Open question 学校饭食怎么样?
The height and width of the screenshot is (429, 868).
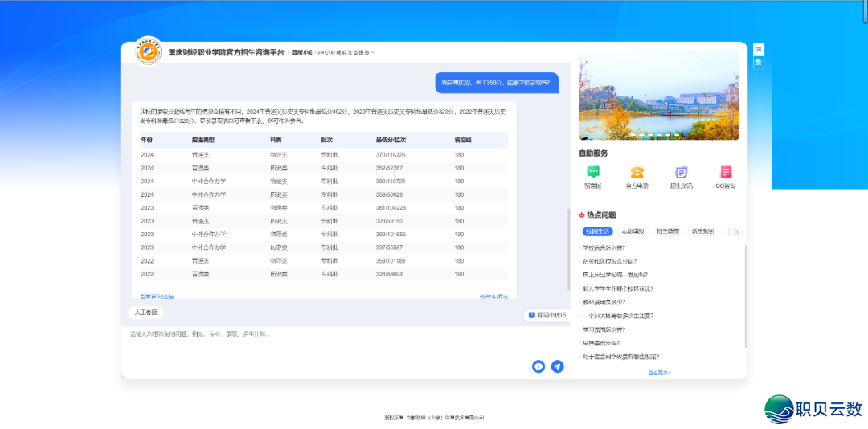point(604,248)
